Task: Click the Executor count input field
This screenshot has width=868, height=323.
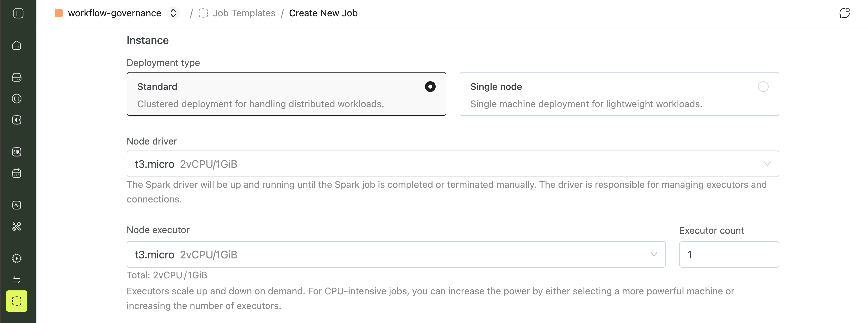Action: (729, 254)
